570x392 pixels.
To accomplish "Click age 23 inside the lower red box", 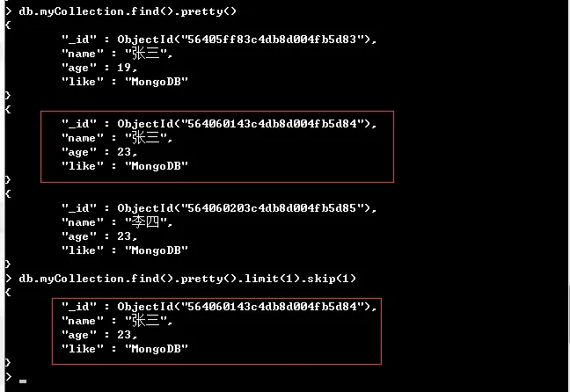I will point(124,335).
